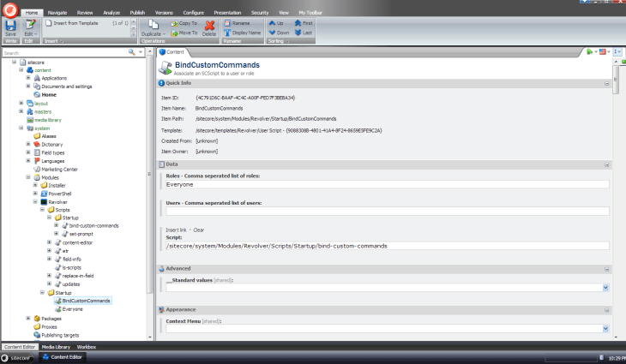Select the ls-scripts item
The image size is (626, 364).
(x=69, y=267)
